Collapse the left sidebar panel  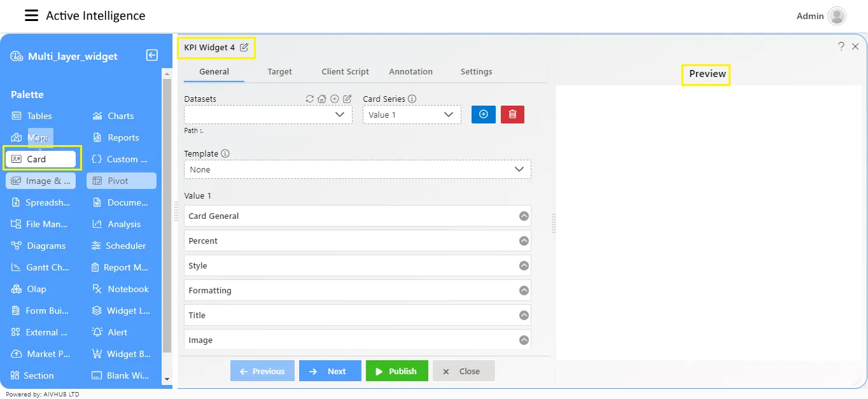pos(152,55)
